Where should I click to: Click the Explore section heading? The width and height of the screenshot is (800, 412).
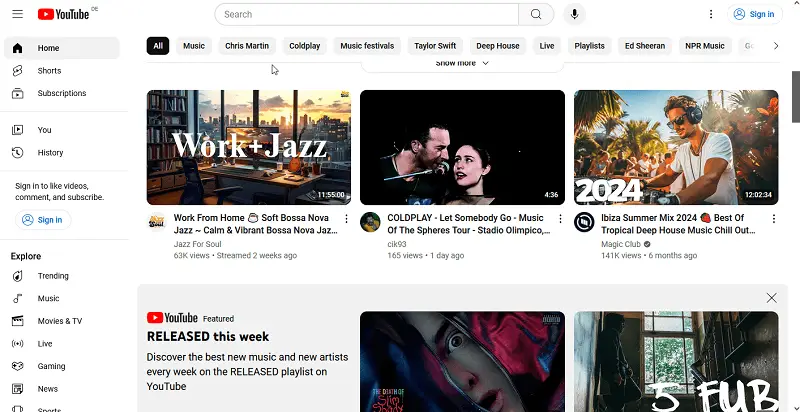click(26, 256)
